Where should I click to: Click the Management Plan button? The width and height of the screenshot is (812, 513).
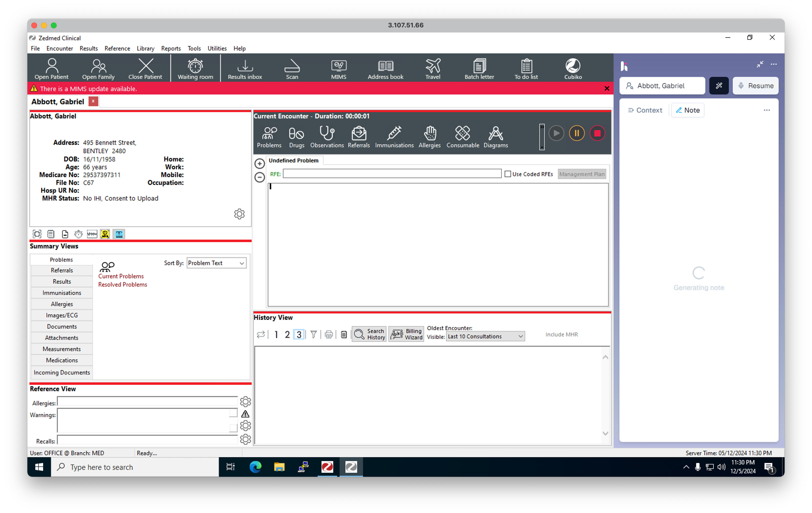(x=582, y=174)
